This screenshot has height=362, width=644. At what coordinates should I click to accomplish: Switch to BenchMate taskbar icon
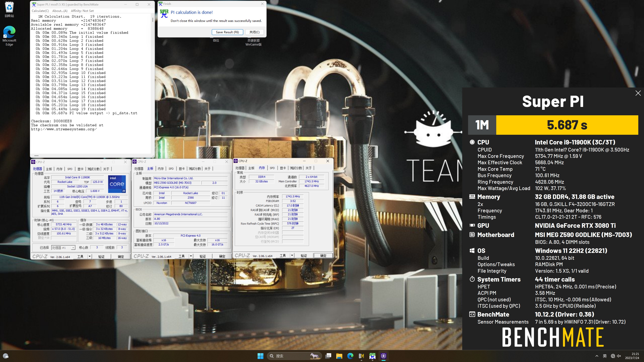361,356
